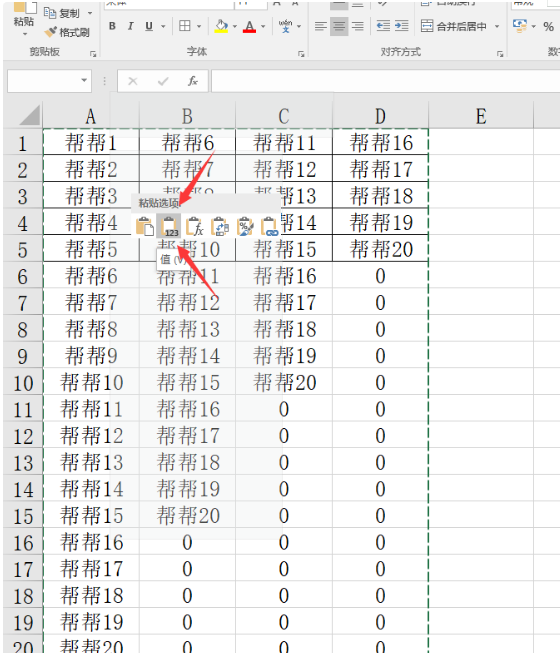This screenshot has width=560, height=653.
Task: Choose Paste Formatting brush option
Action: click(x=245, y=226)
